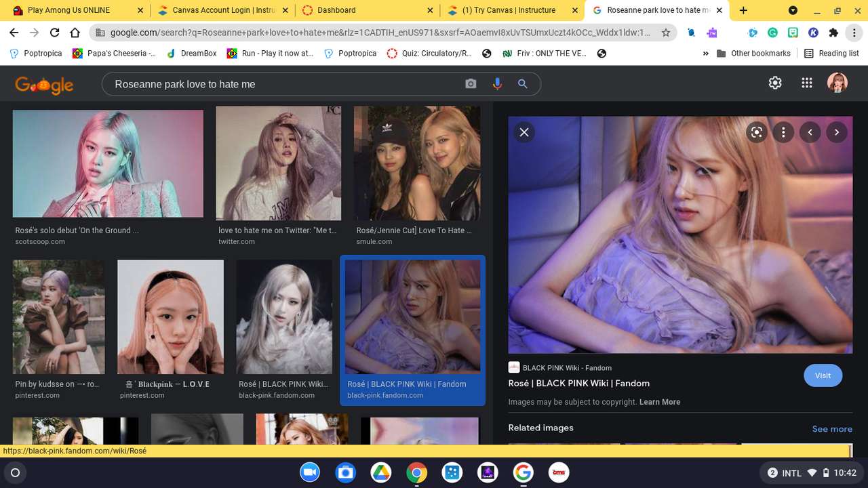This screenshot has width=868, height=488.
Task: Open Chrome three-dot menu
Action: click(x=854, y=33)
